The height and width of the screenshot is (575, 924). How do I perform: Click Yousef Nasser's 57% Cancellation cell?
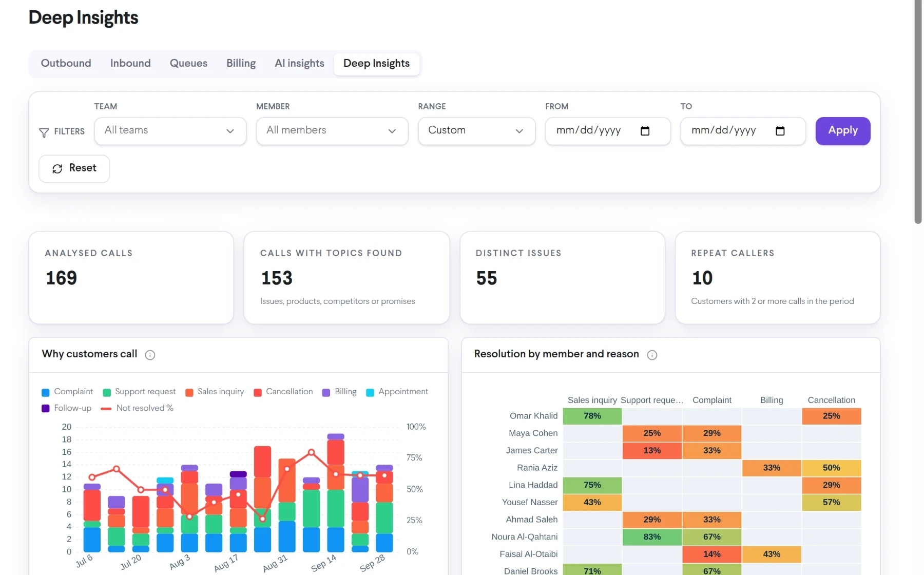tap(832, 502)
